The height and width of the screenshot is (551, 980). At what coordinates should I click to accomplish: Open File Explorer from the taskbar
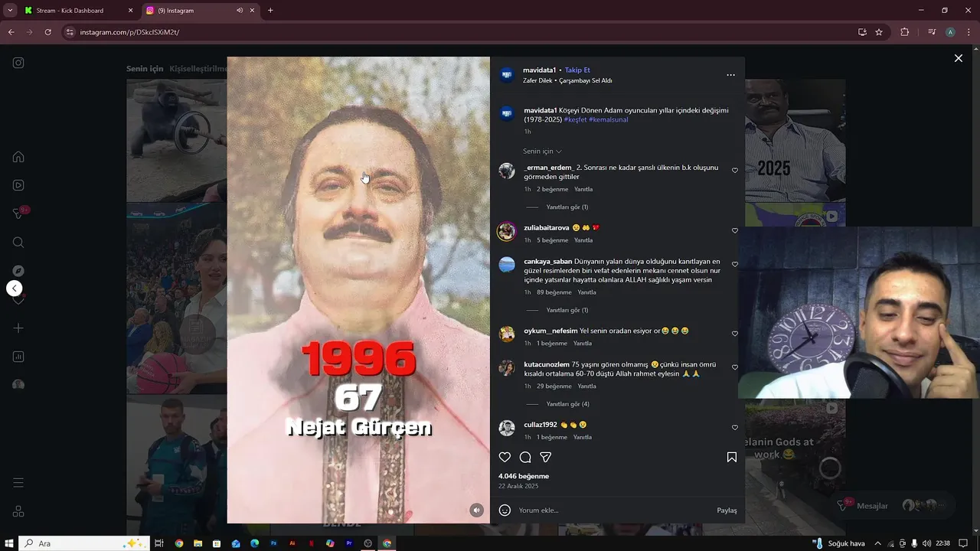[x=198, y=543]
